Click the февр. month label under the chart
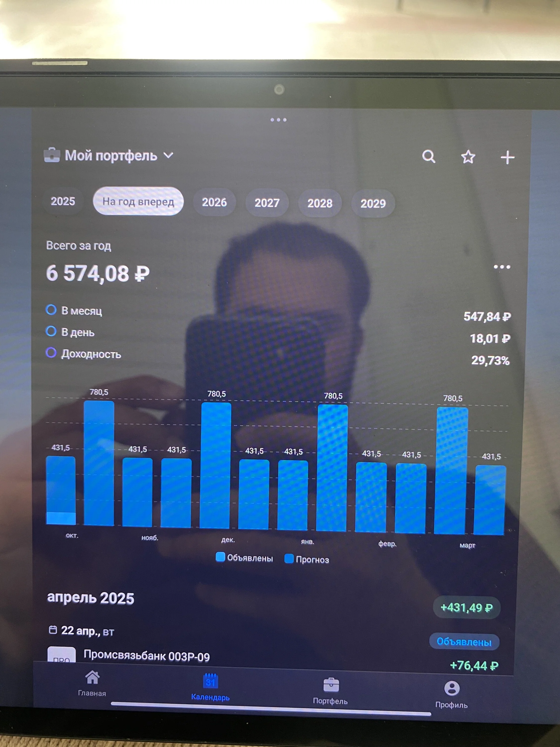 (x=387, y=544)
